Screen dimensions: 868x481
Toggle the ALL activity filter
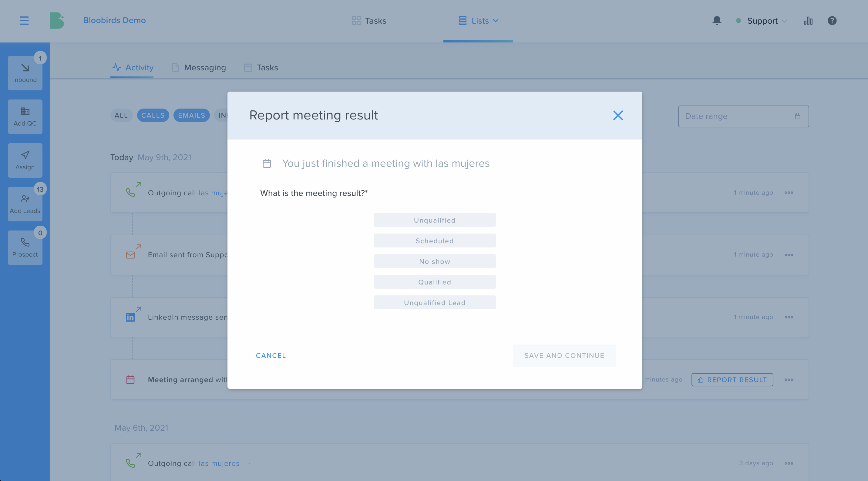(x=121, y=116)
